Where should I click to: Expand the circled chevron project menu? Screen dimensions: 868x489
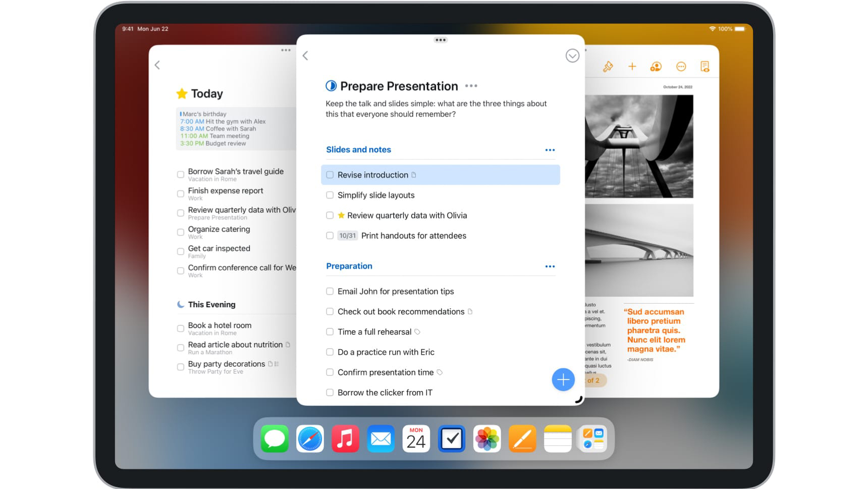tap(572, 56)
